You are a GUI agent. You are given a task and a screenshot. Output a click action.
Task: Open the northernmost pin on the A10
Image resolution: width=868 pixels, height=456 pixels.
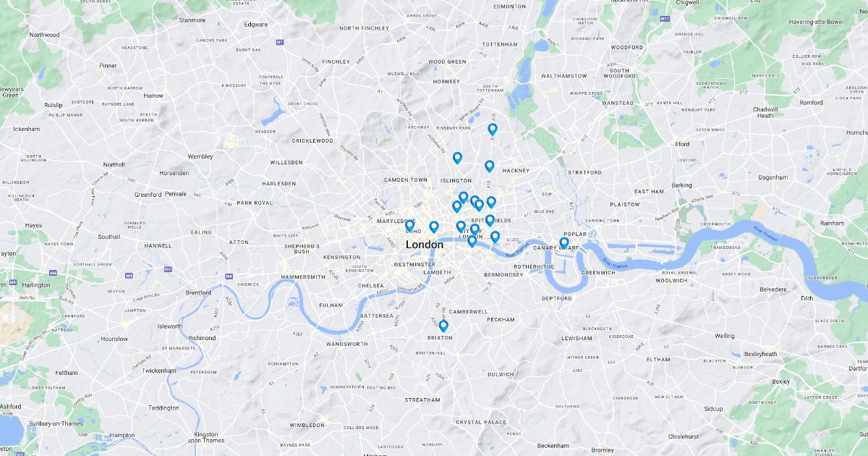(493, 130)
